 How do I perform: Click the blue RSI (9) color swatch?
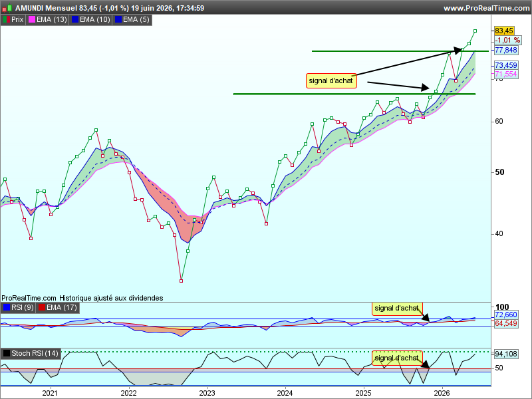pyautogui.click(x=7, y=307)
